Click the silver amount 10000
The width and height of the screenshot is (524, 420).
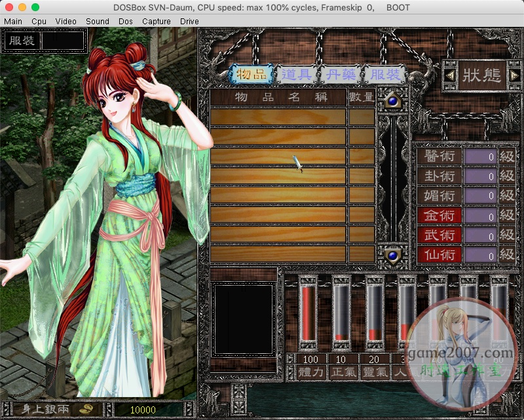pyautogui.click(x=143, y=410)
